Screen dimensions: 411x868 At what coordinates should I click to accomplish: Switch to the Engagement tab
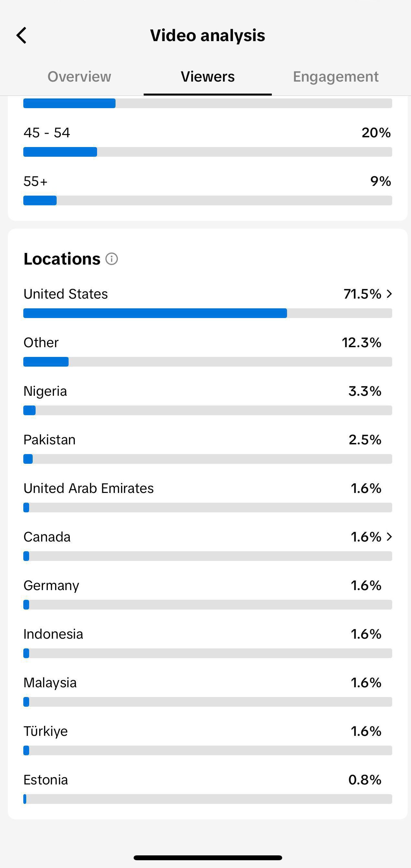coord(336,76)
